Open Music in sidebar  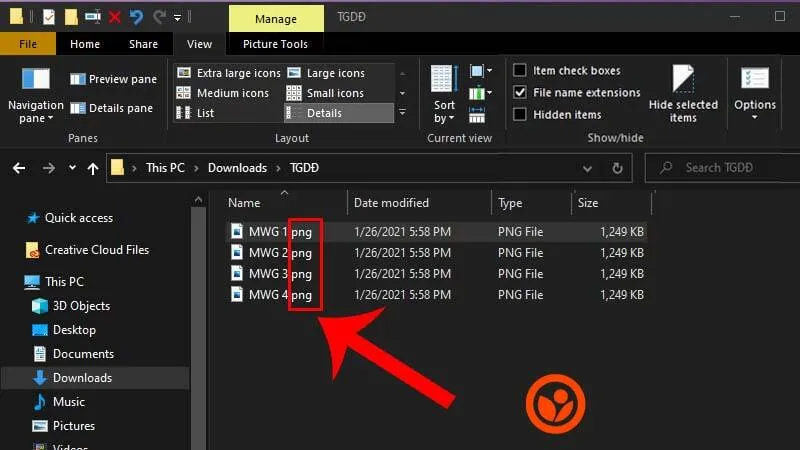tap(58, 402)
